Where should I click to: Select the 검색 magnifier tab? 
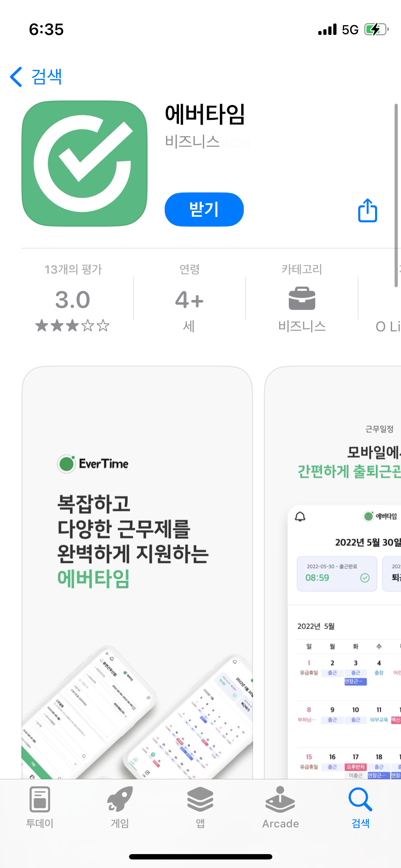pyautogui.click(x=360, y=807)
